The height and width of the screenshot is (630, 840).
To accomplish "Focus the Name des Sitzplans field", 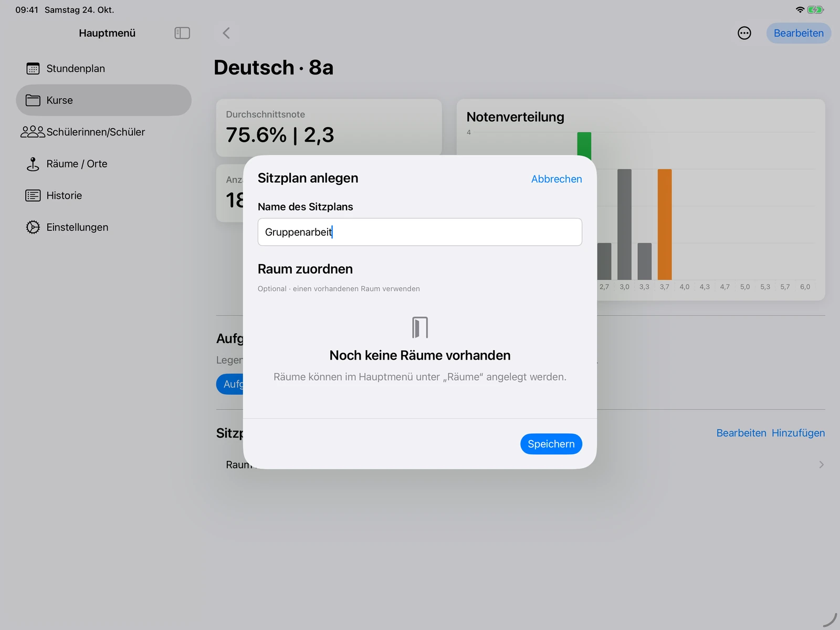I will click(x=420, y=232).
